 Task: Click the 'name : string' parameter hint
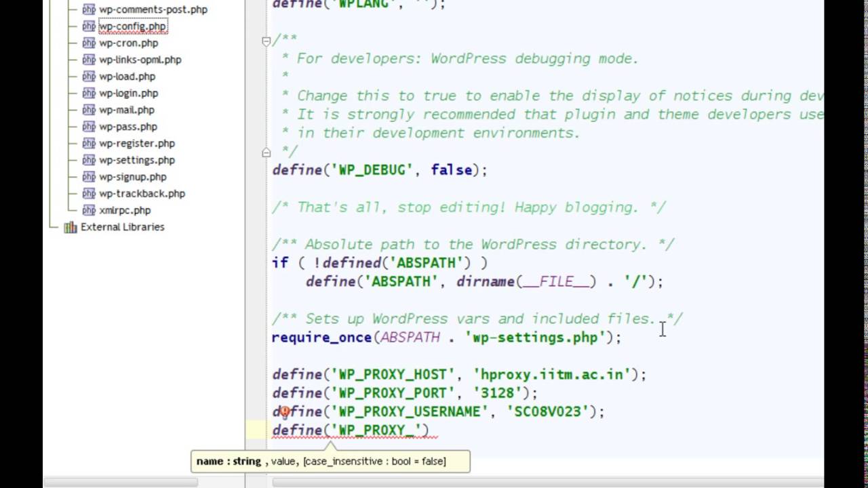[x=229, y=461]
